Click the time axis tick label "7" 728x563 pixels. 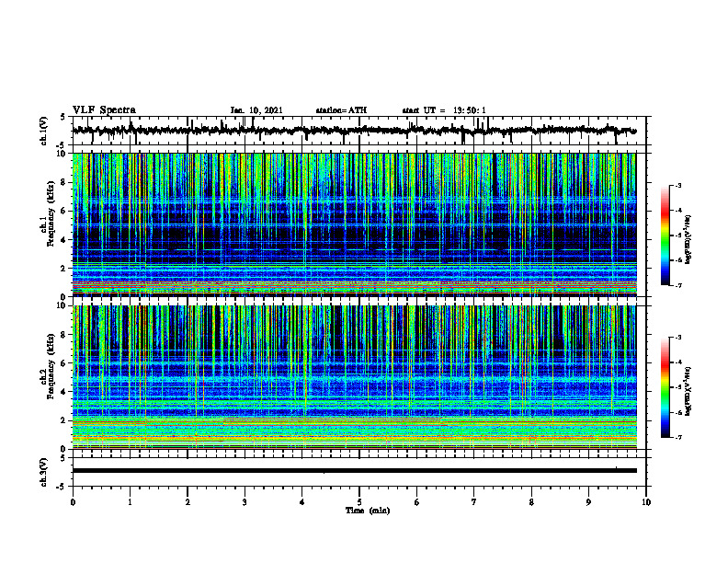coord(474,502)
